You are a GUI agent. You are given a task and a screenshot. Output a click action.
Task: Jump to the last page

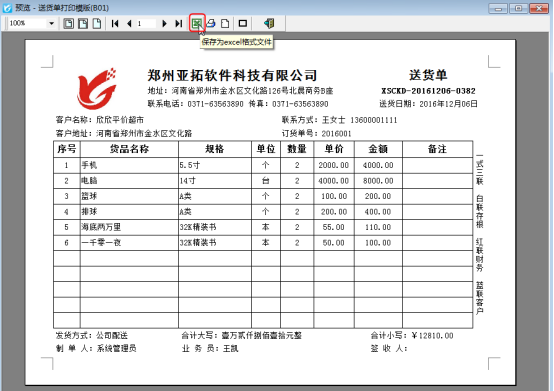click(x=179, y=23)
